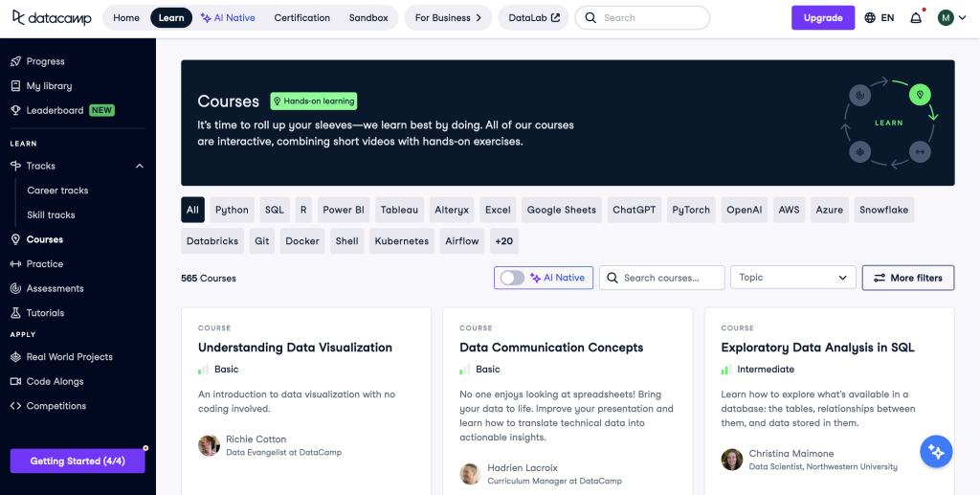Open the language globe selector

(x=879, y=17)
